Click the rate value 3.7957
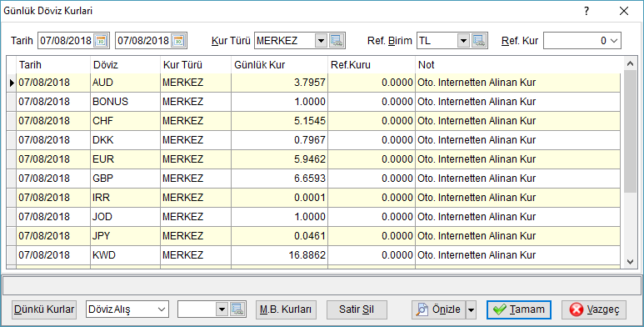Viewport: 644px width, 327px height. tap(310, 83)
